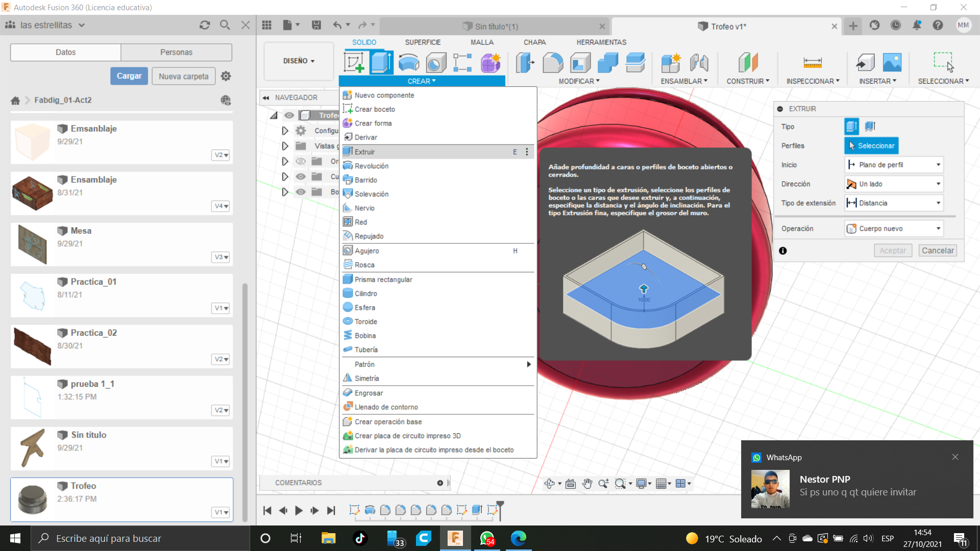Click the Cargar upload button

pyautogui.click(x=129, y=76)
